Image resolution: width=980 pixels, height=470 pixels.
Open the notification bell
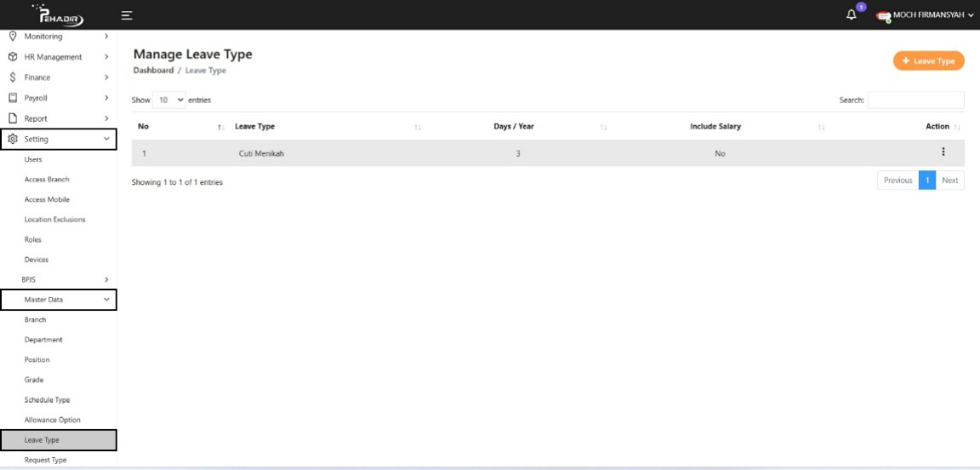tap(852, 15)
